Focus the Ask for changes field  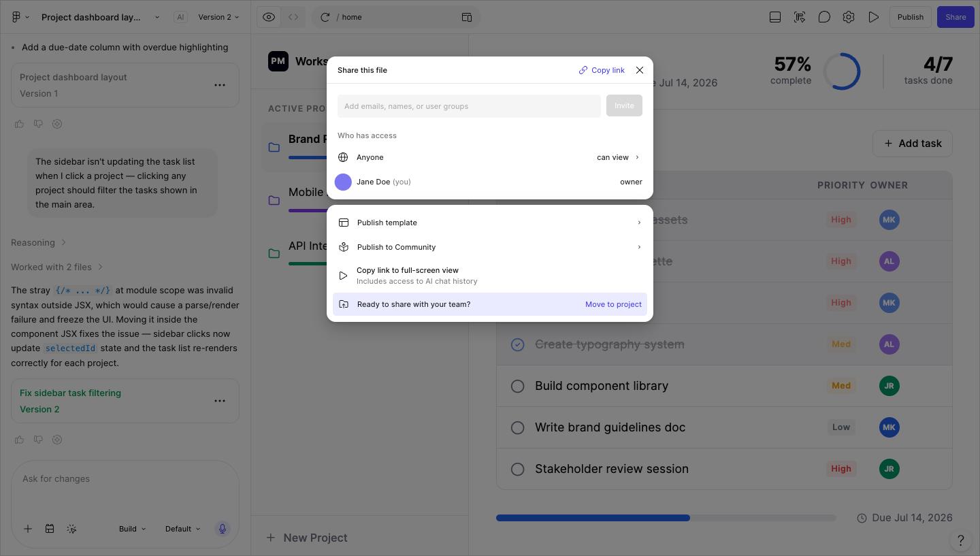pos(125,479)
